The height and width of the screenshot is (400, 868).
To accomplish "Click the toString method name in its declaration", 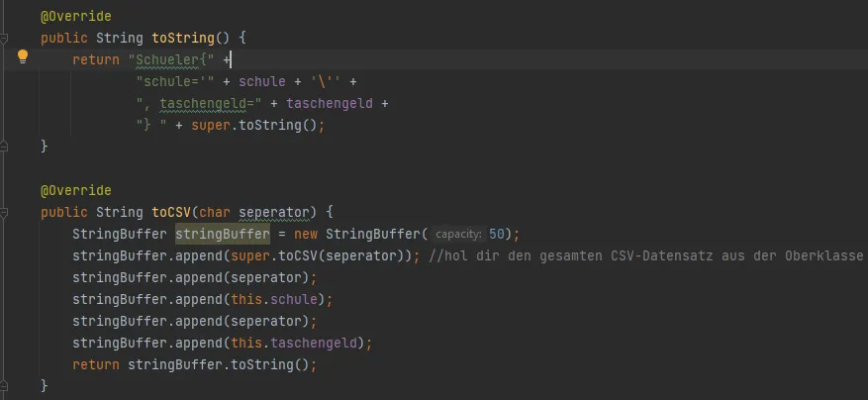I will [183, 39].
